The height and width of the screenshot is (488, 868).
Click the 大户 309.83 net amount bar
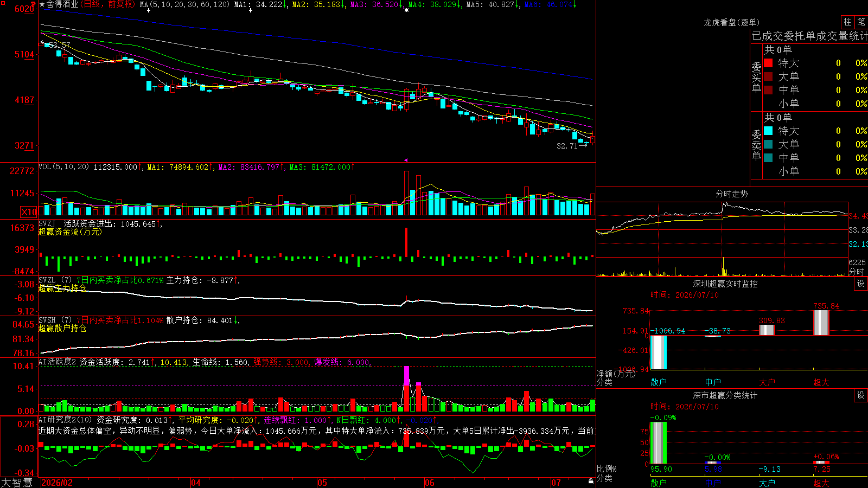click(767, 330)
